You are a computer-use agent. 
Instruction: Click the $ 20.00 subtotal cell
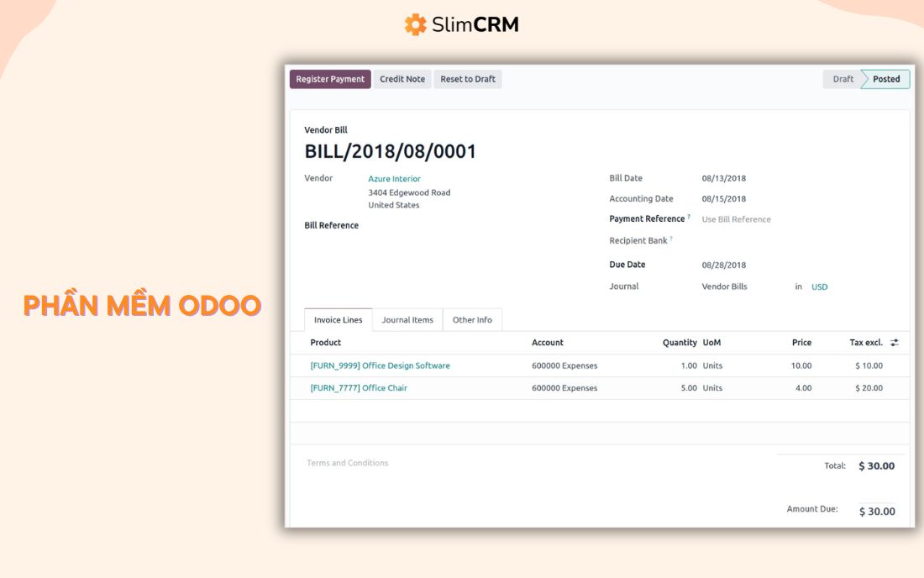(869, 388)
